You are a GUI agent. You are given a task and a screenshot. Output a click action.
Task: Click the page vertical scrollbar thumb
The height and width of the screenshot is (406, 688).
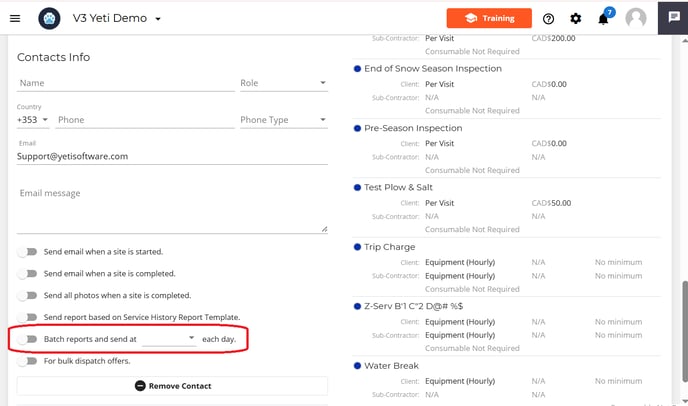click(x=684, y=331)
